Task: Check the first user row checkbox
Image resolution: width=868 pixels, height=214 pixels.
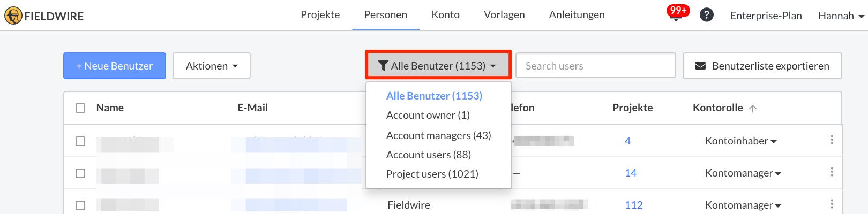Action: [x=80, y=141]
